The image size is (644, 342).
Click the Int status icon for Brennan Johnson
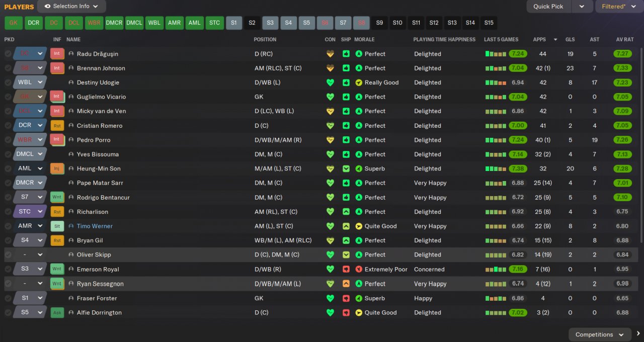click(x=57, y=68)
